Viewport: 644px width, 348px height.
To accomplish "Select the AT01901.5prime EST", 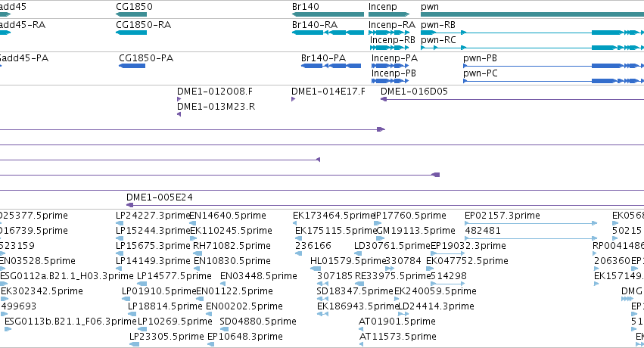I will click(361, 330).
